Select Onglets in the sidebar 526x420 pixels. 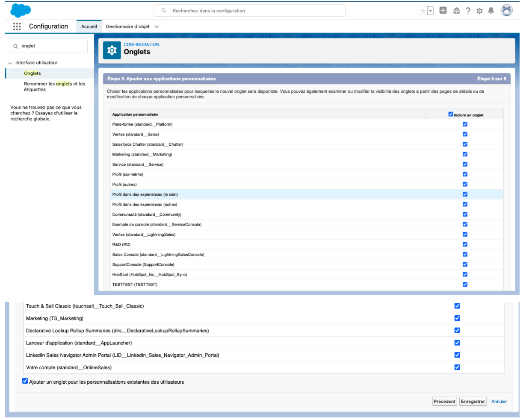(33, 73)
